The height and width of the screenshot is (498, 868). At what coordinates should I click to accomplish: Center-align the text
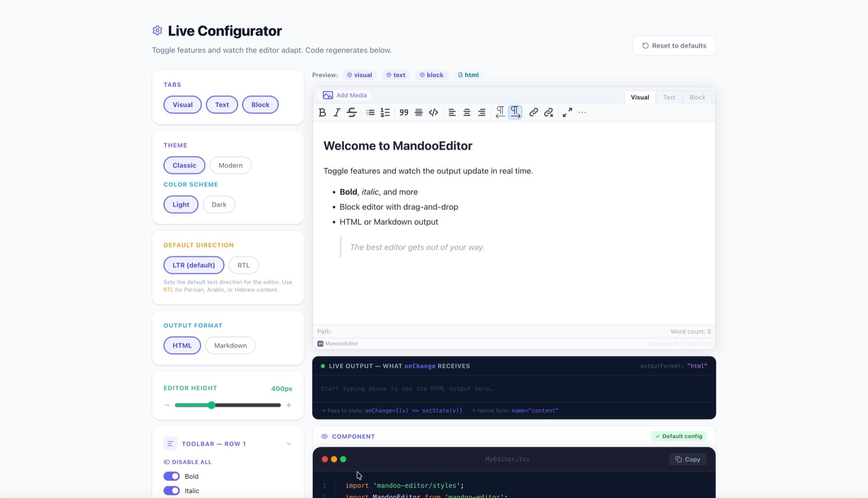(x=467, y=113)
